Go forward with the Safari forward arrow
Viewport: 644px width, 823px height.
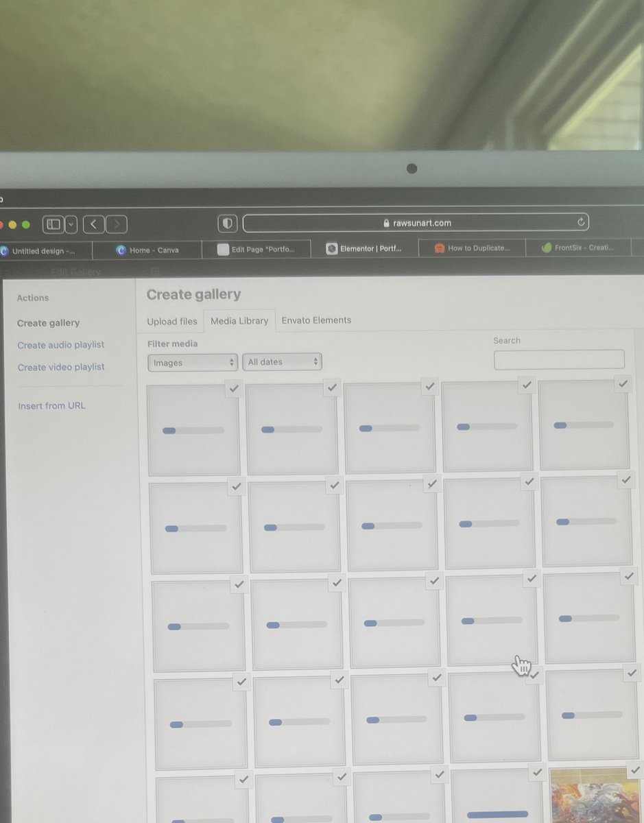(x=117, y=224)
